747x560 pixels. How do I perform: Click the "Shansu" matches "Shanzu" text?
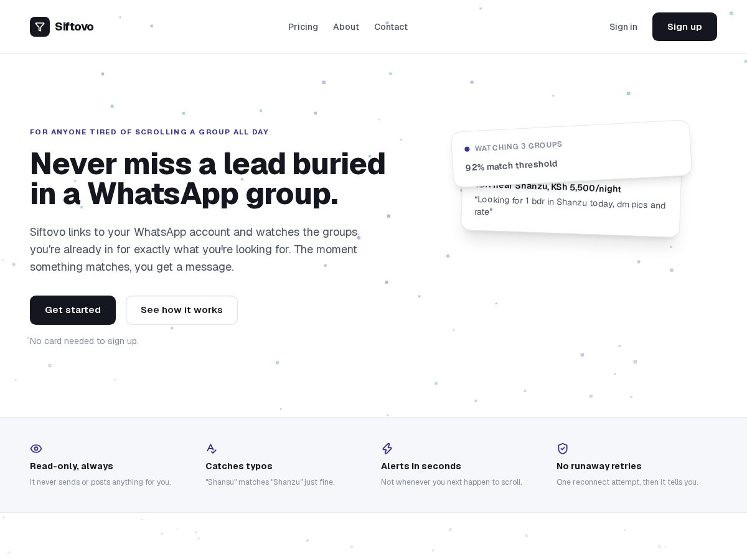270,482
